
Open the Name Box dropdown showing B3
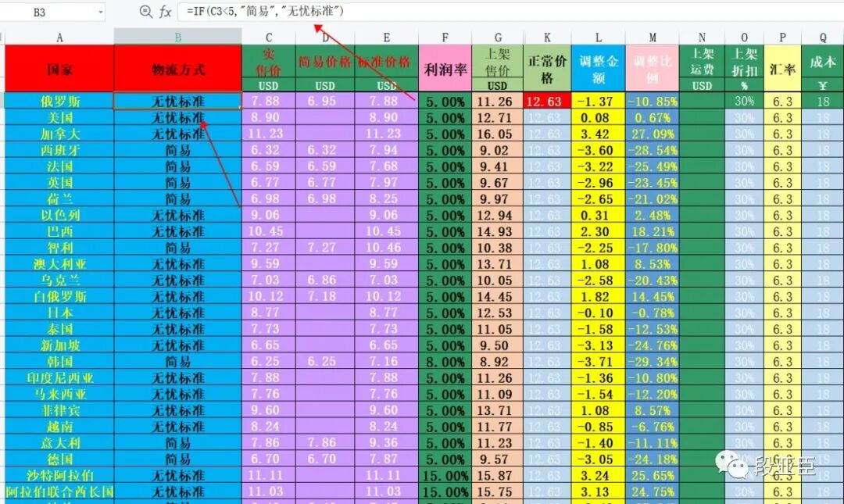[x=102, y=12]
